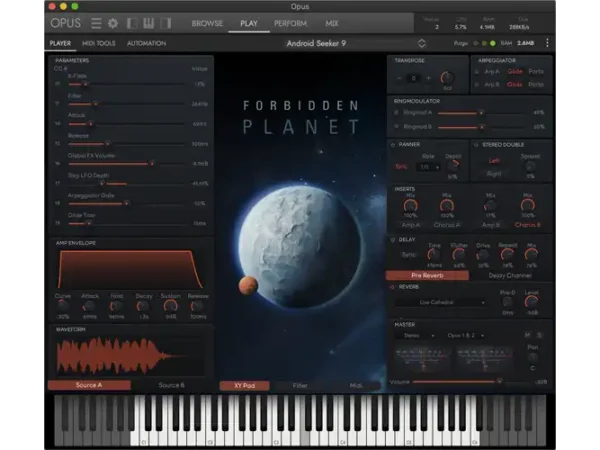
Task: Enable the Stereo Double power toggle
Action: (476, 145)
